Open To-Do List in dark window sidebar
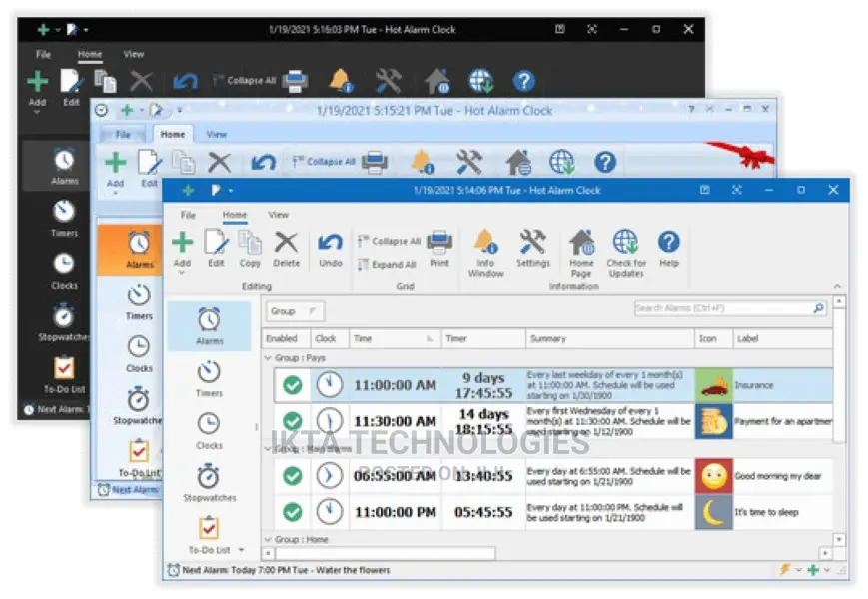This screenshot has width=868, height=599. pos(64,375)
